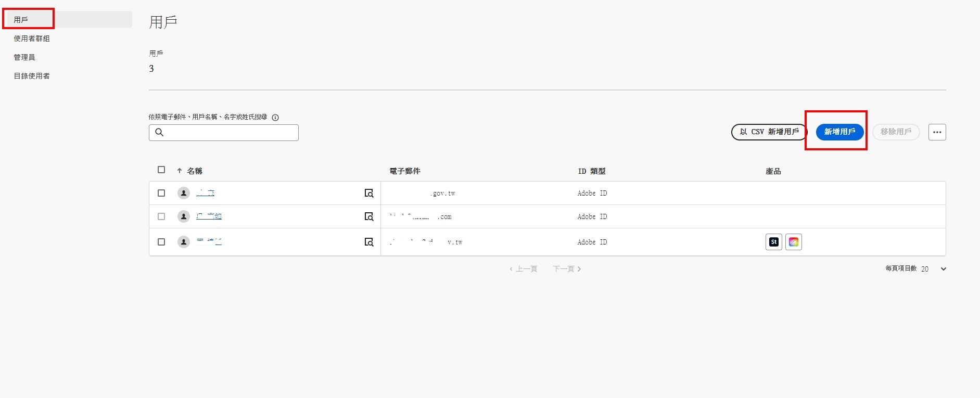Image resolution: width=980 pixels, height=398 pixels.
Task: Click the magnifier icon in search box
Action: tap(160, 133)
